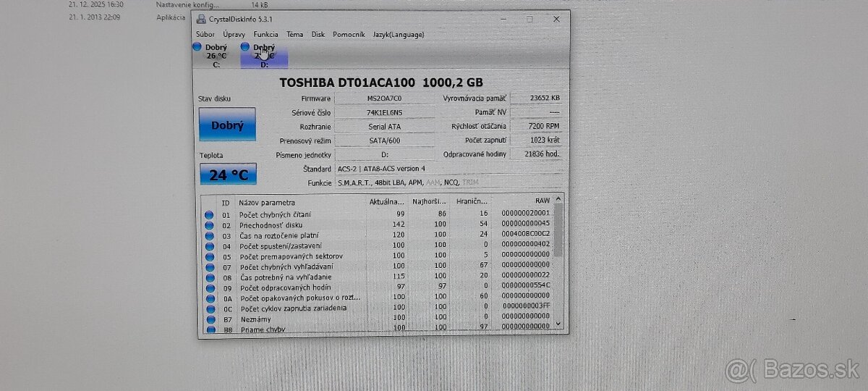Select drive D: disk tab
868x391 pixels.
[x=264, y=56]
